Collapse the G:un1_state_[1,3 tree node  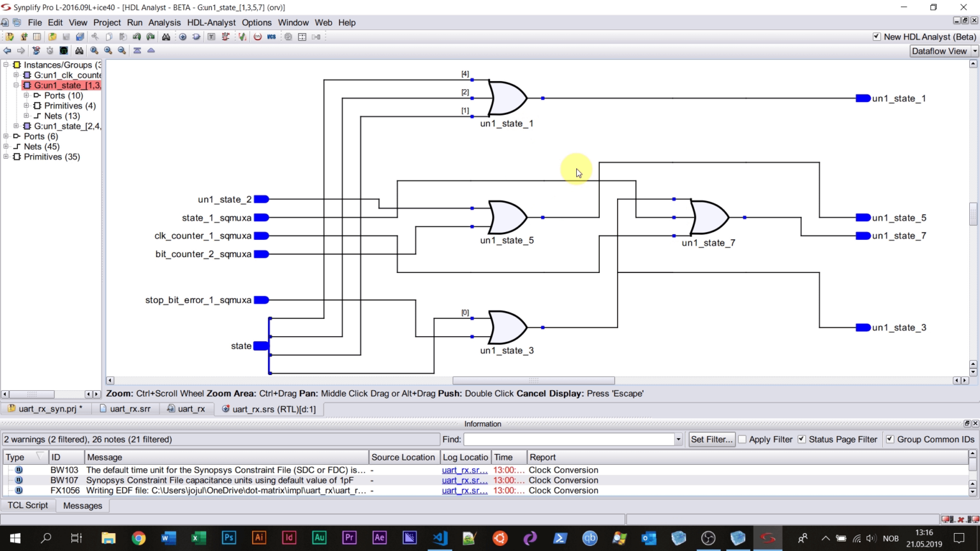click(x=15, y=85)
